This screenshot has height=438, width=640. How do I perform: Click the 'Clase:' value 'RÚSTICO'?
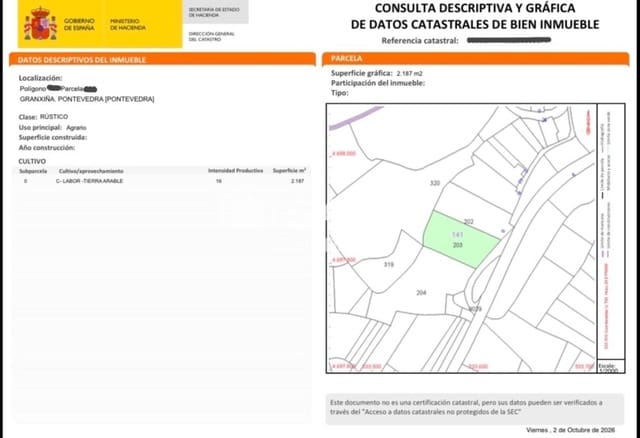(54, 117)
